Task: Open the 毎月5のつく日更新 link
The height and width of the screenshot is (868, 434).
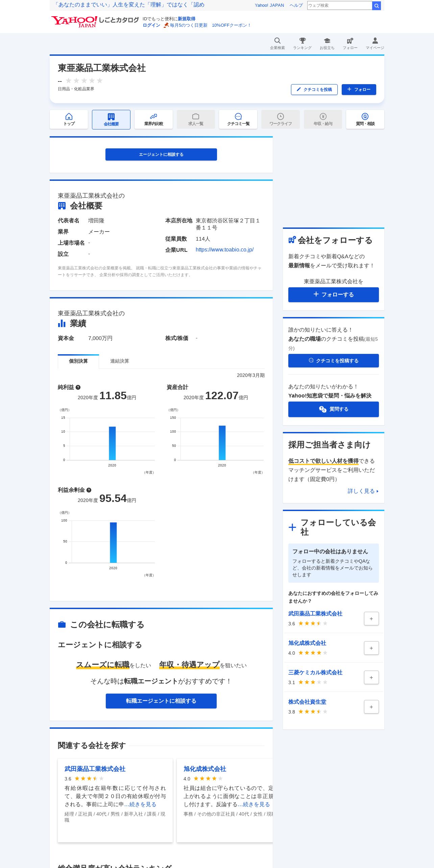Action: [x=189, y=25]
